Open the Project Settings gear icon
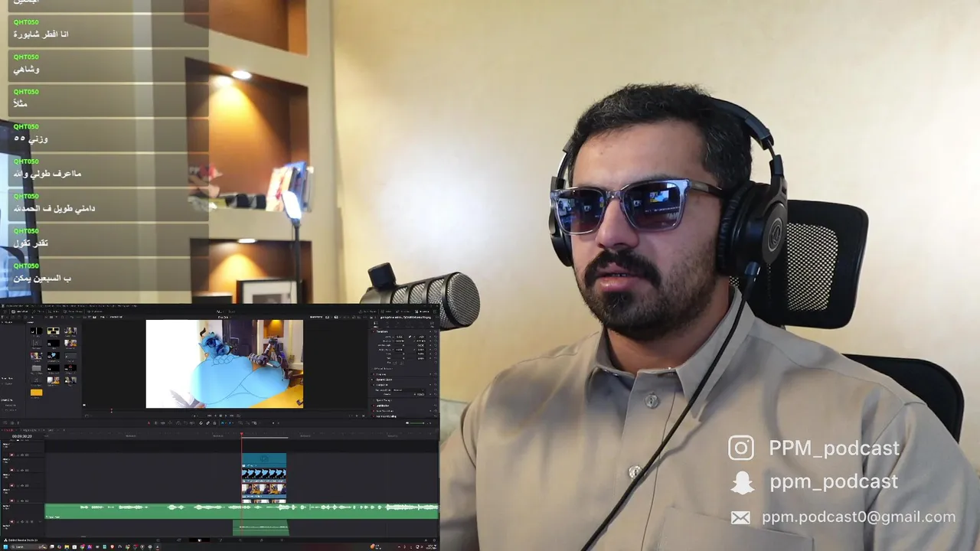980x551 pixels. tap(434, 540)
